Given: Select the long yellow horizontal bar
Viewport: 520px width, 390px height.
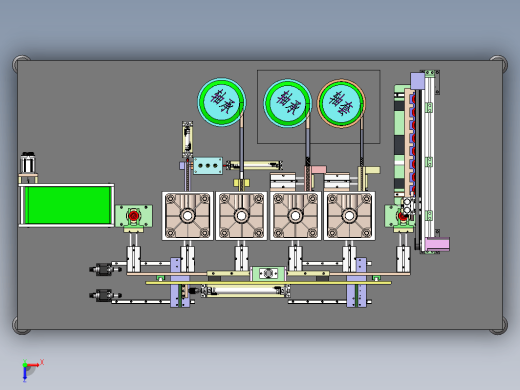Looking at the screenshot, I should [x=268, y=283].
